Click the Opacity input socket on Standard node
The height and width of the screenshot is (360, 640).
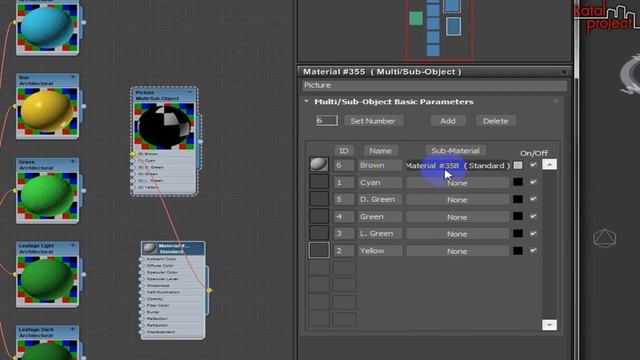click(142, 299)
